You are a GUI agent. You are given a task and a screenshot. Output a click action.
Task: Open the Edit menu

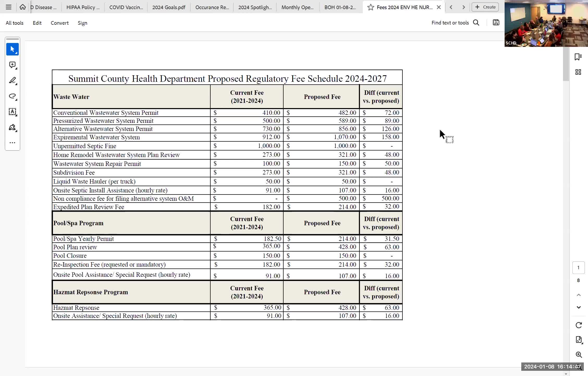pos(37,23)
